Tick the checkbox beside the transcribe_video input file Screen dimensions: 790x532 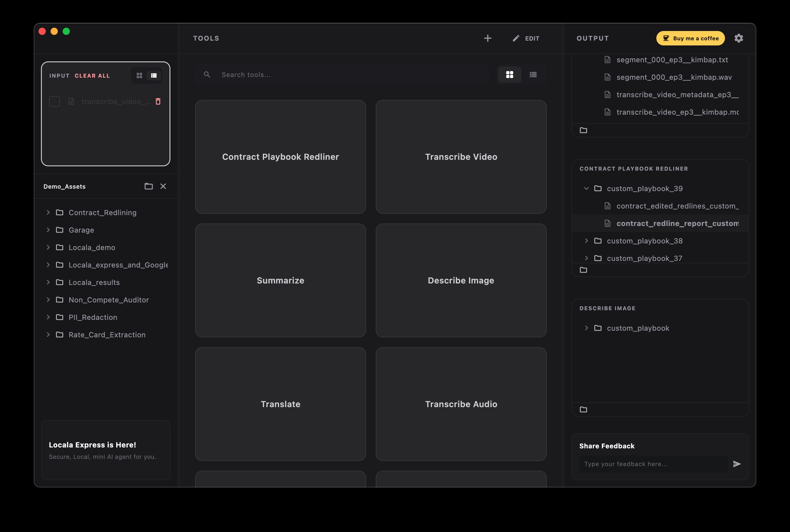(54, 101)
